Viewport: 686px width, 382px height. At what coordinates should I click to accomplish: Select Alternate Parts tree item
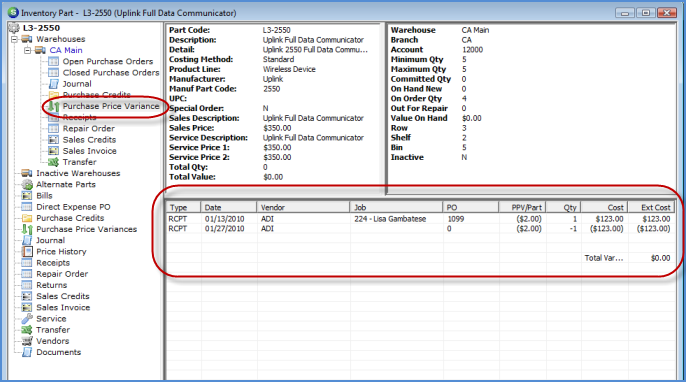[x=66, y=185]
